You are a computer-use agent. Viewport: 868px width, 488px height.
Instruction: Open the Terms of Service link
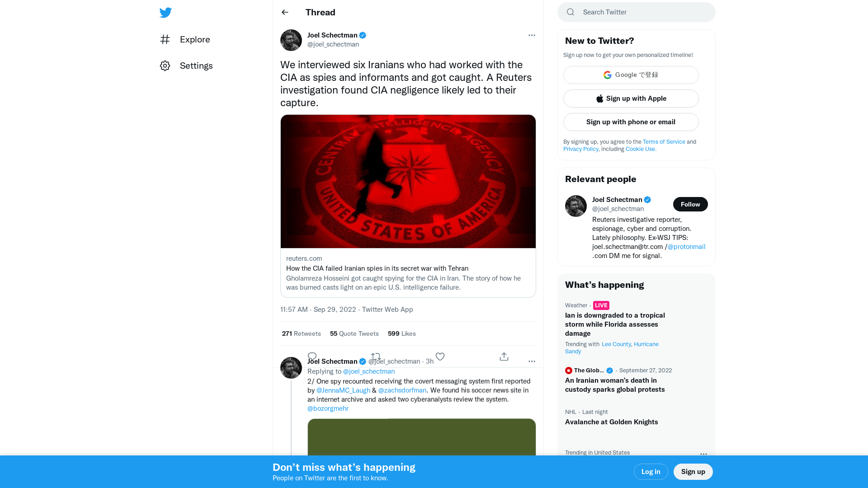664,141
